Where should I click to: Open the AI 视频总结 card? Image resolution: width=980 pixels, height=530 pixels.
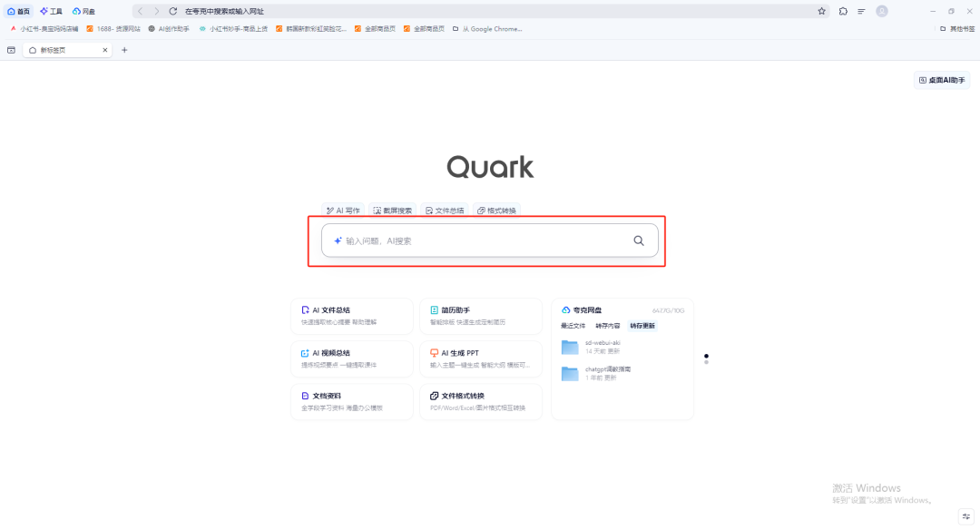point(352,358)
